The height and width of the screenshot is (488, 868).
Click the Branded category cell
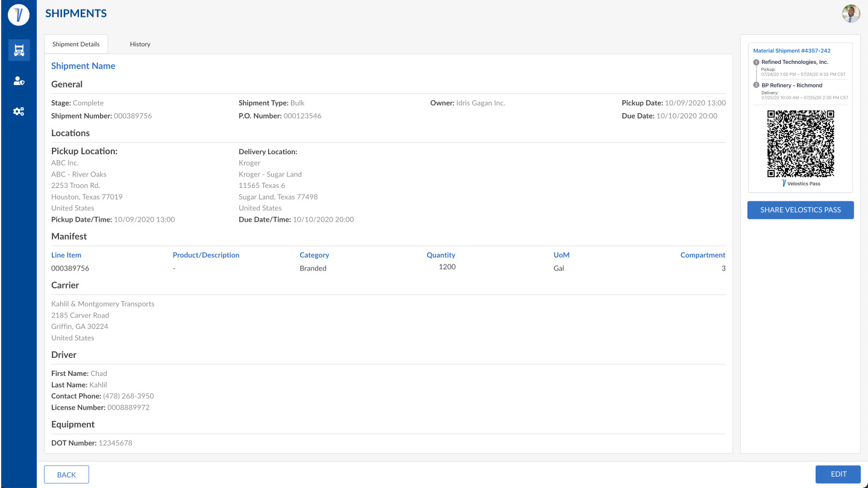tap(313, 268)
